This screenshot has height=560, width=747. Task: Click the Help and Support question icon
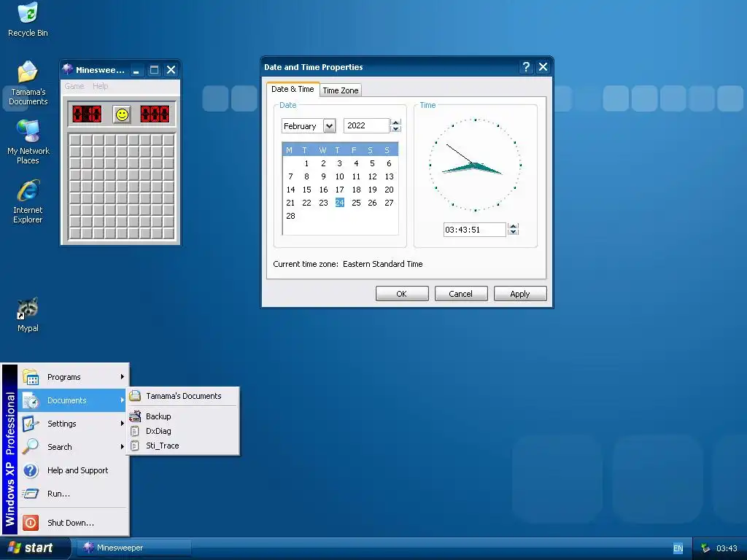(31, 470)
